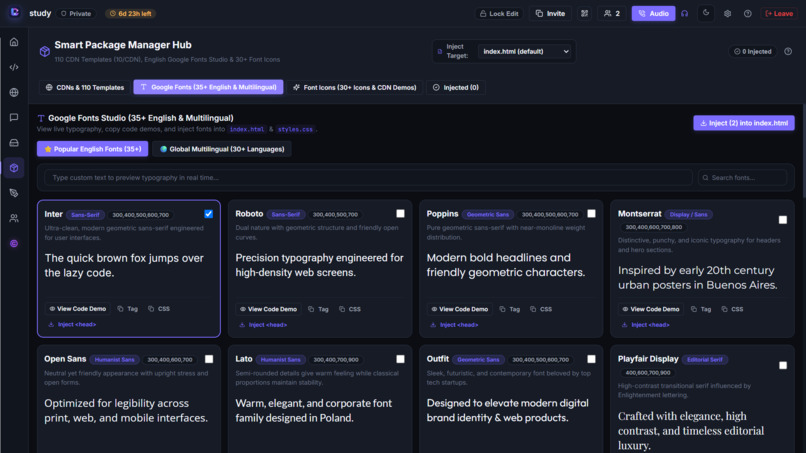Open the pen tool icon in the sidebar
The width and height of the screenshot is (806, 453).
point(14,193)
